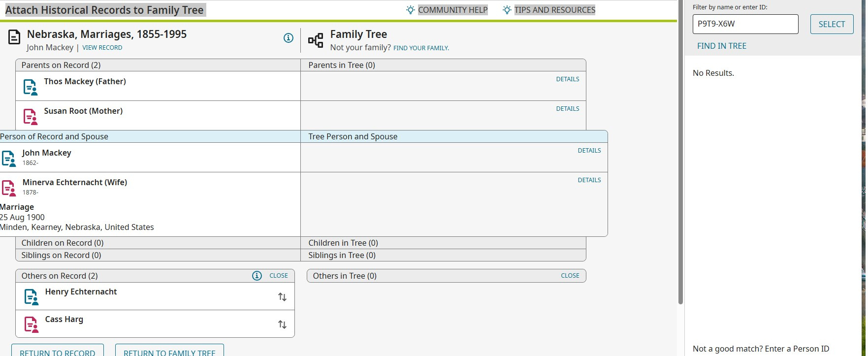This screenshot has width=868, height=356.
Task: Open DETAILS for the John Mackey tree row
Action: pos(589,150)
